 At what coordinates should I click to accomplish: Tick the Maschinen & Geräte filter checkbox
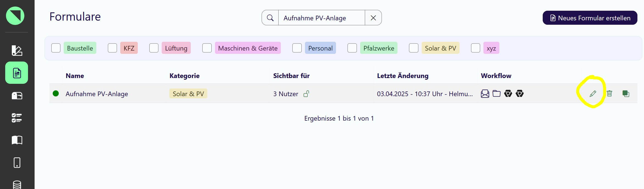207,48
